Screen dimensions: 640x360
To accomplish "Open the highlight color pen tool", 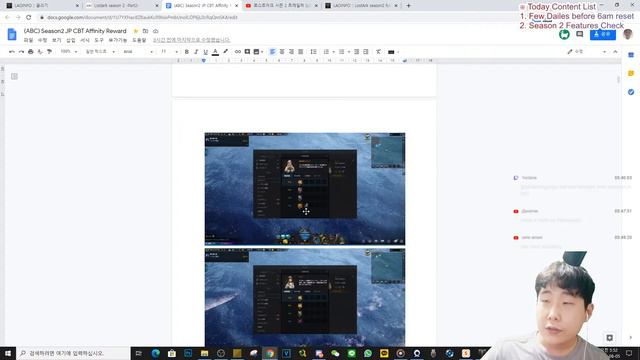I will [225, 52].
